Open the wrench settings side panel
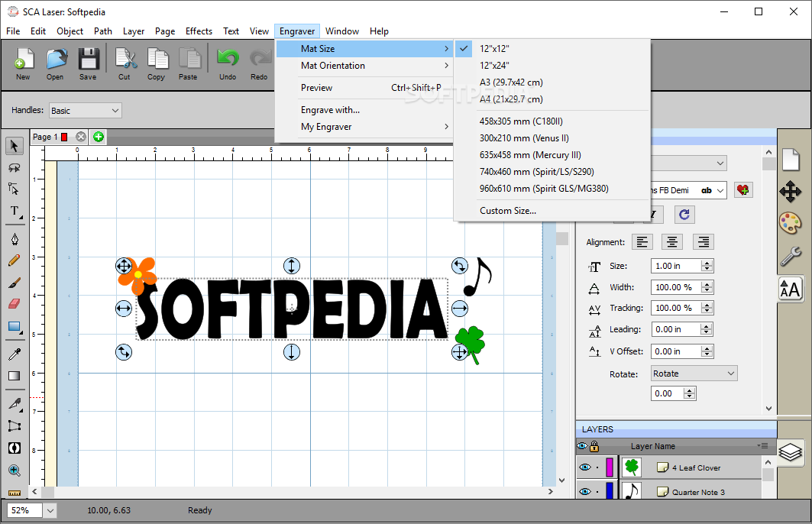The width and height of the screenshot is (812, 524). click(x=791, y=257)
